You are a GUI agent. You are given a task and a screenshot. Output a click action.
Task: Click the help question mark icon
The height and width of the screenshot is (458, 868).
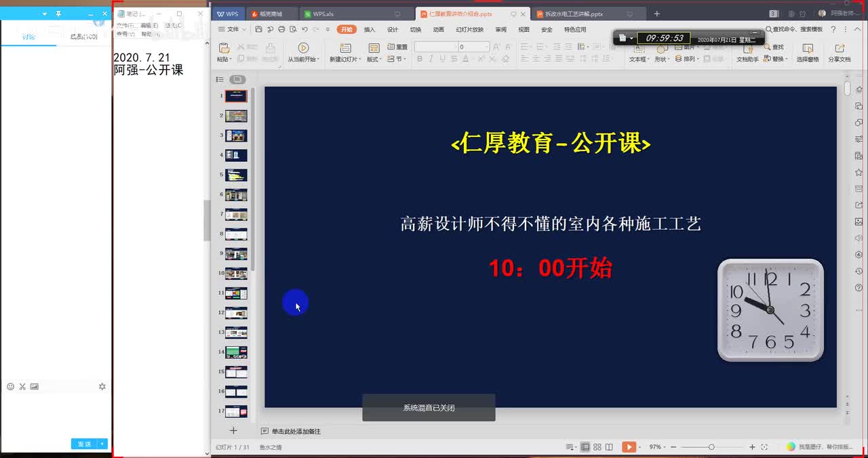[x=833, y=30]
